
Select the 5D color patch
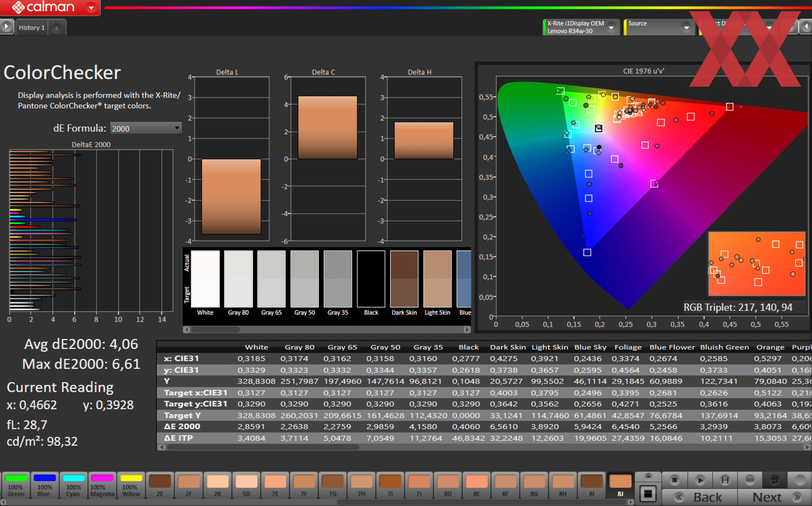pyautogui.click(x=246, y=485)
